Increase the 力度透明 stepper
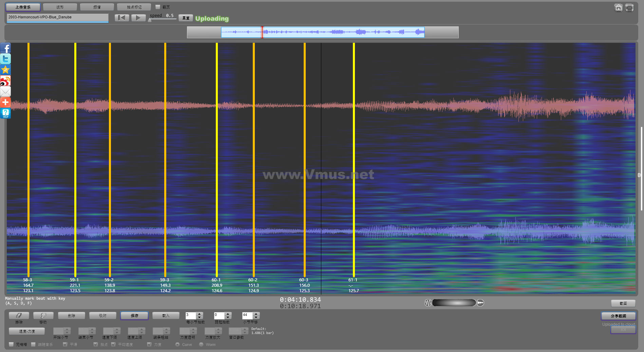This screenshot has height=352, width=644. [x=193, y=329]
